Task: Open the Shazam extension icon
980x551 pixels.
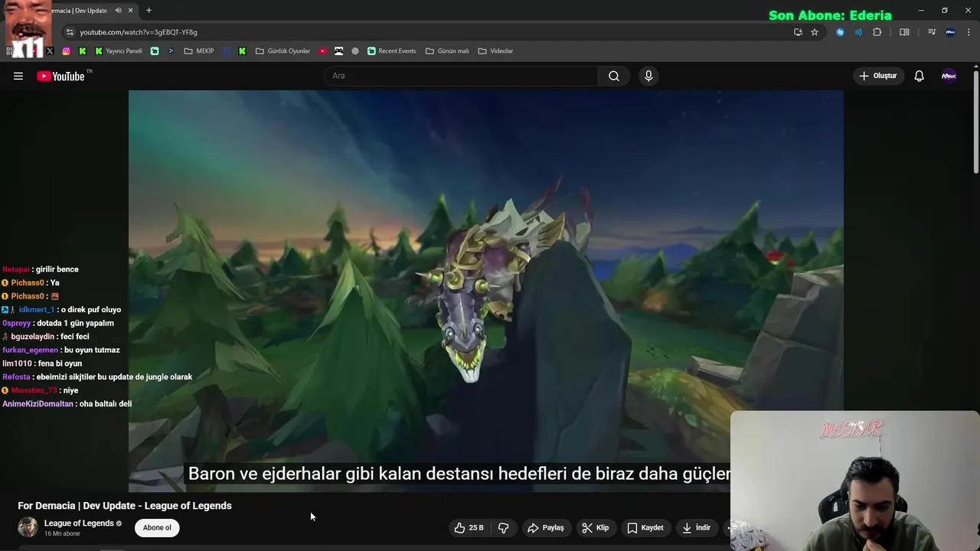Action: (840, 32)
